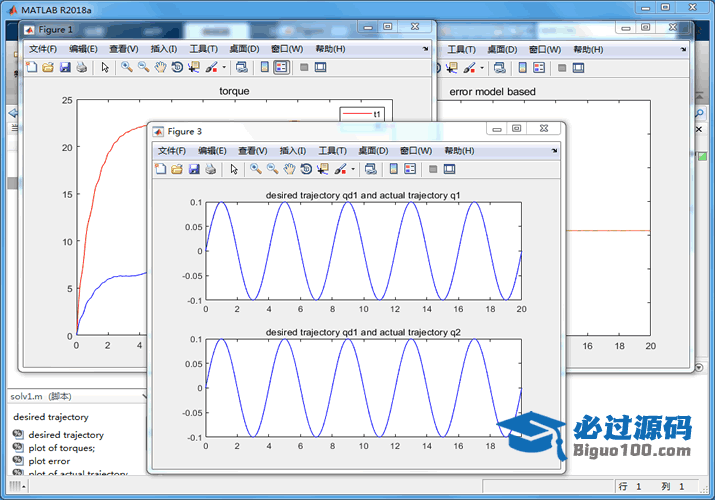
Task: Open 帮助(H) menu in Figure 3
Action: coord(459,150)
